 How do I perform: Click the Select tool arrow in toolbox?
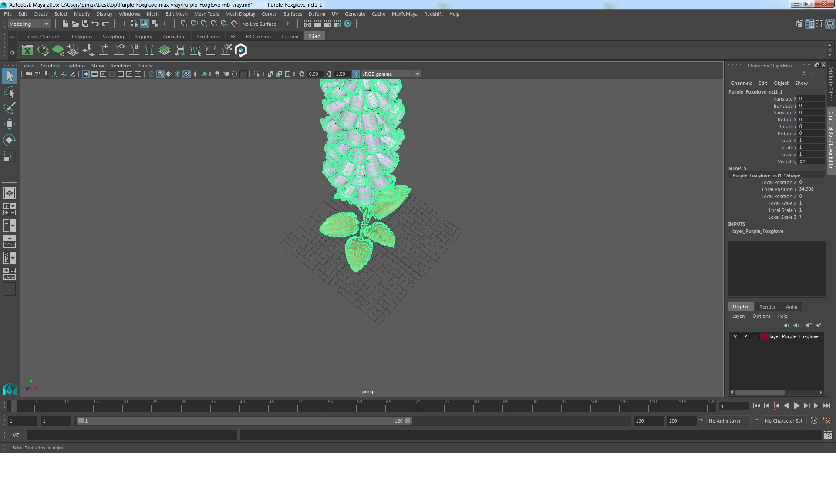pos(10,76)
